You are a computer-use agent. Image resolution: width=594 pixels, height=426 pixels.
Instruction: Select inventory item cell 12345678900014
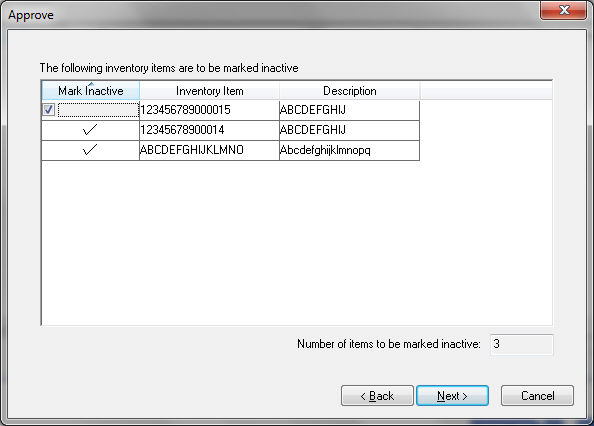[209, 130]
